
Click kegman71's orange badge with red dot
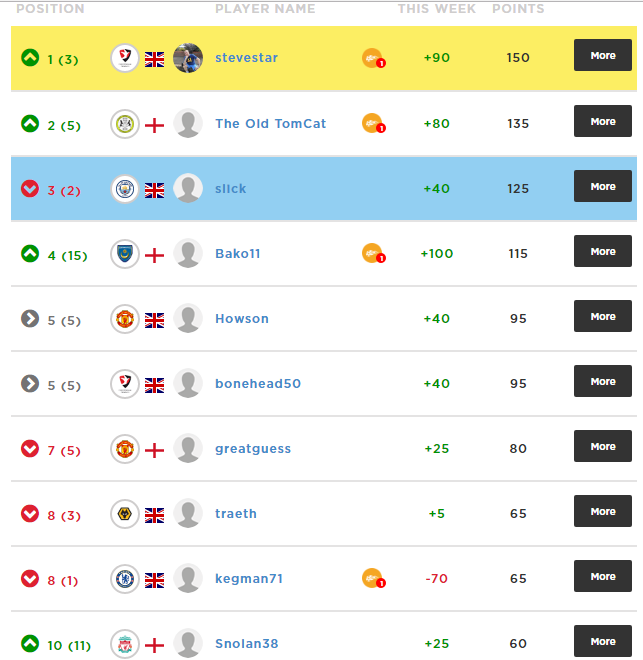[373, 578]
